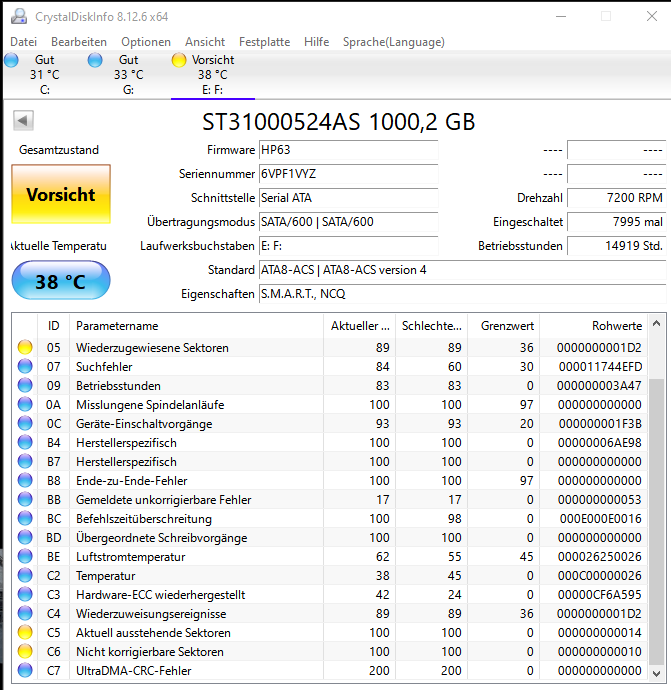Select the C: drive tab (31 °C)

pyautogui.click(x=44, y=75)
